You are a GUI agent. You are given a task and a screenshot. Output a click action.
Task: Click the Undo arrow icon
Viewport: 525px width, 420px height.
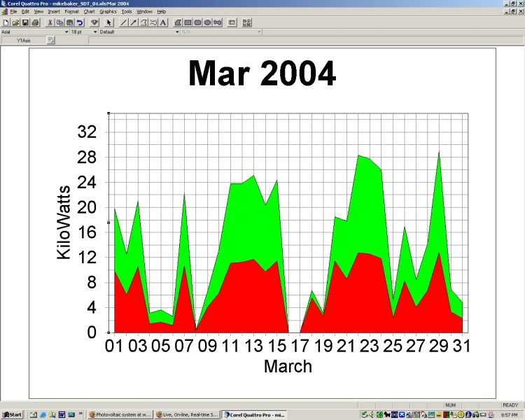tap(80, 22)
